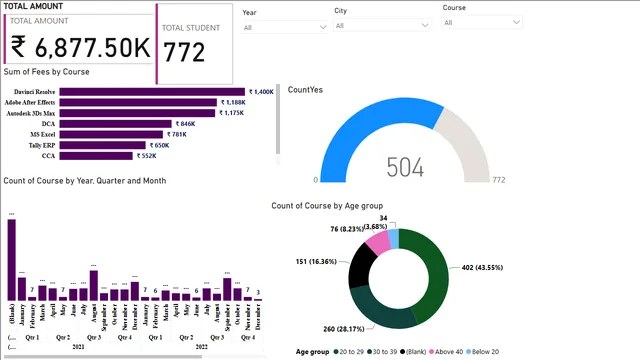This screenshot has width=640, height=360.
Task: Click the (Blank) column in monthly chart
Action: pos(11,260)
